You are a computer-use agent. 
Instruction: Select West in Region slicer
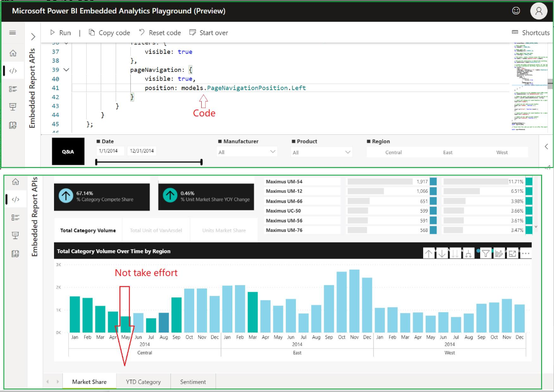(501, 152)
